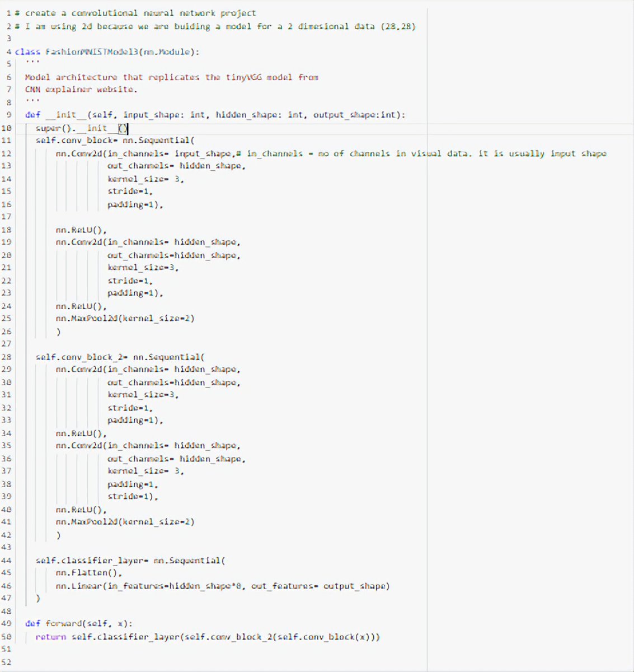Click "stride=1)," on line 39
This screenshot has height=672, width=634.
pos(133,497)
